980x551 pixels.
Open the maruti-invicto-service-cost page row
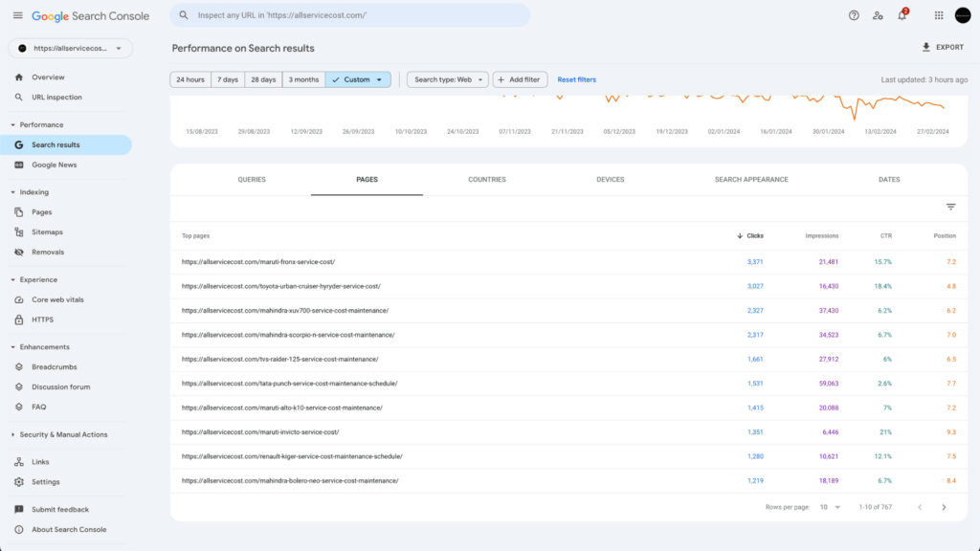tap(568, 432)
